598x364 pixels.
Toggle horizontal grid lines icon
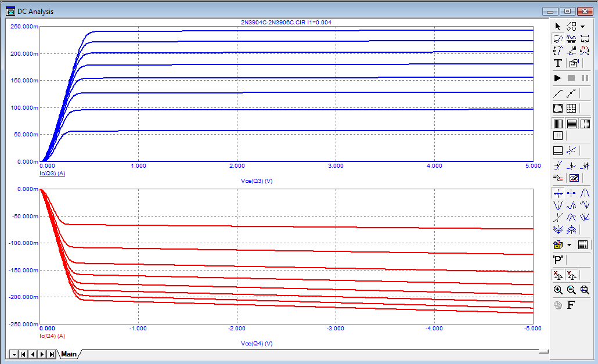(571, 124)
